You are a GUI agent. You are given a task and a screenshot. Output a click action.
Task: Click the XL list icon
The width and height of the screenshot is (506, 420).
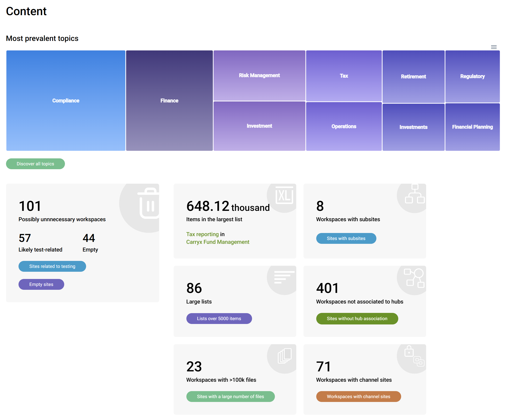(x=284, y=195)
